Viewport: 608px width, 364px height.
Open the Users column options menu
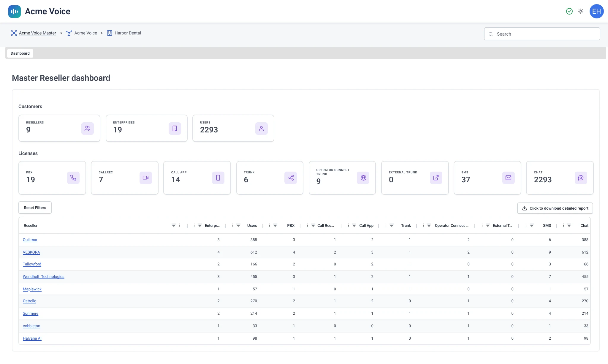tap(233, 225)
